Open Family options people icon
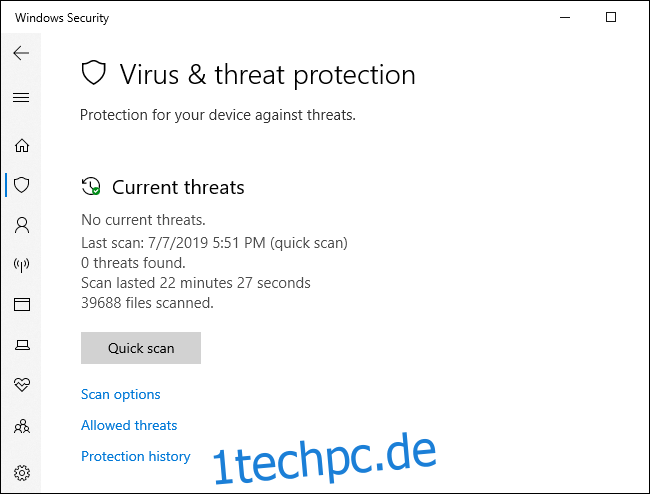The width and height of the screenshot is (650, 494). click(22, 426)
